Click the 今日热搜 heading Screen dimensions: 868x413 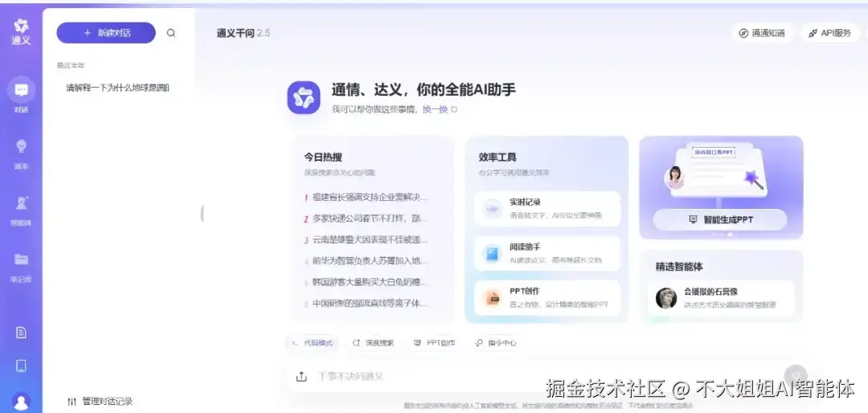pyautogui.click(x=323, y=157)
